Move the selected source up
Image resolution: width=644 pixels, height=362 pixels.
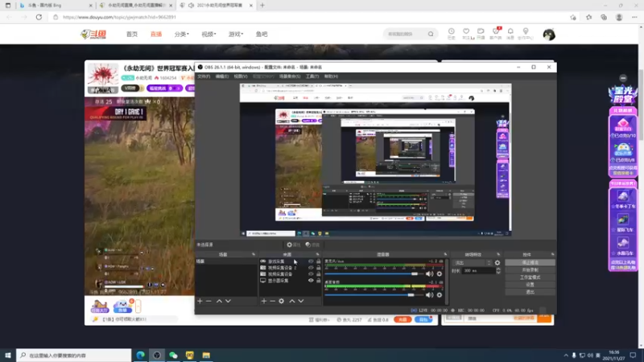tap(292, 301)
